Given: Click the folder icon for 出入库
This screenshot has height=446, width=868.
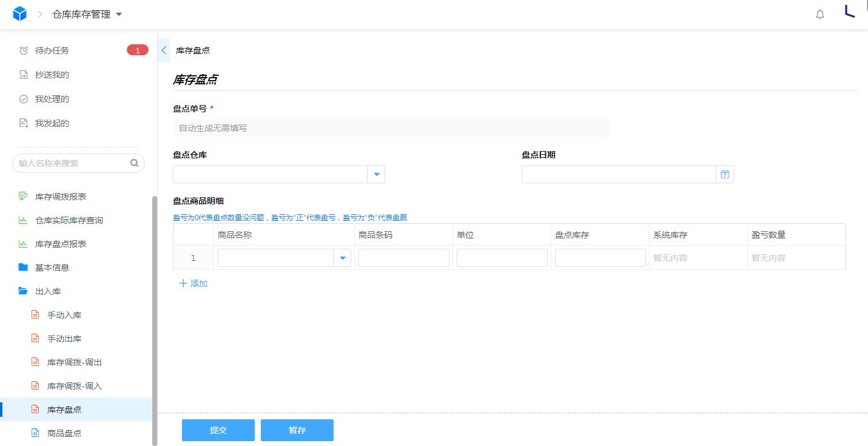Looking at the screenshot, I should point(22,291).
